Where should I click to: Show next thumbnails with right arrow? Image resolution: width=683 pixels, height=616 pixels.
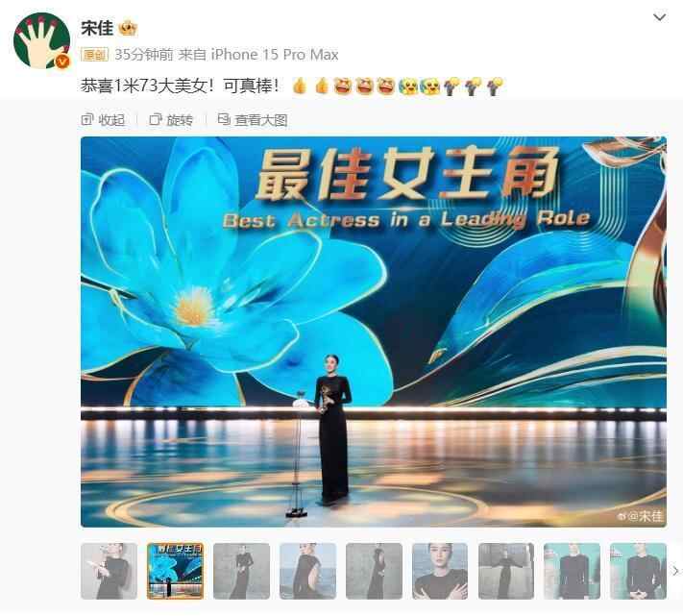click(x=675, y=571)
